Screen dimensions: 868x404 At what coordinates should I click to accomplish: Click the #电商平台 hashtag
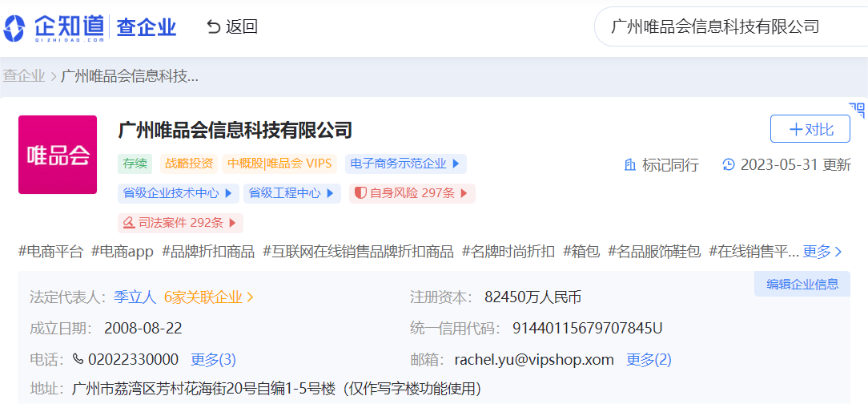(50, 252)
